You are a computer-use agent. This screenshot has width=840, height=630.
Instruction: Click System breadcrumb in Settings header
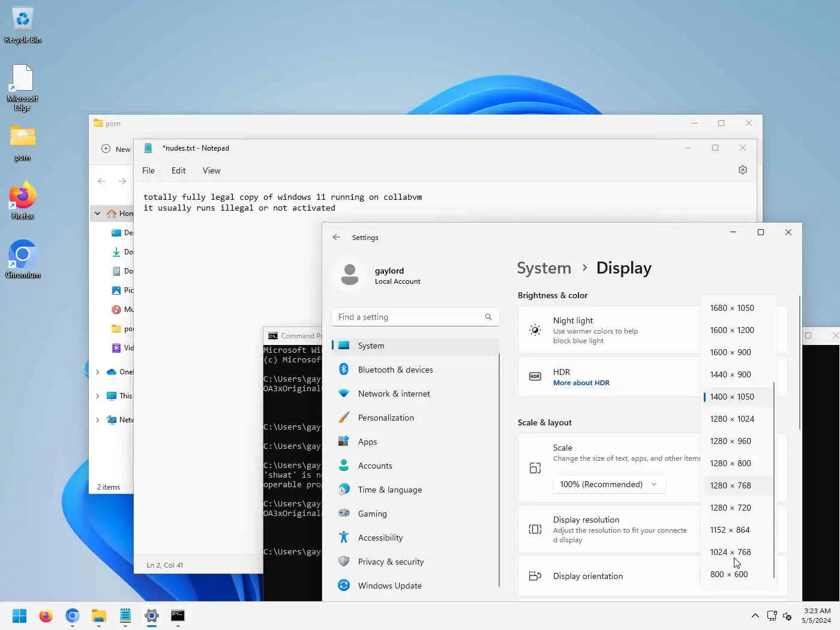click(x=544, y=268)
